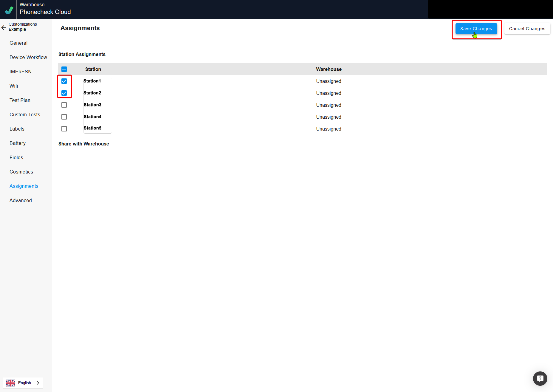Go to Device Workflow in sidebar
The width and height of the screenshot is (553, 392).
pyautogui.click(x=28, y=57)
